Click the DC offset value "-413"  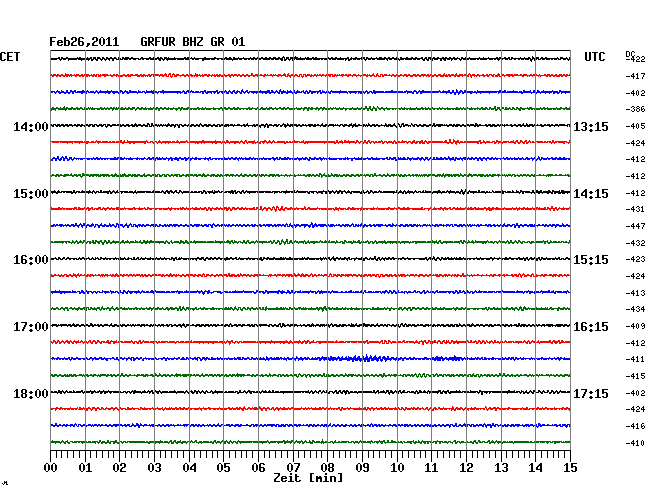[x=635, y=293]
